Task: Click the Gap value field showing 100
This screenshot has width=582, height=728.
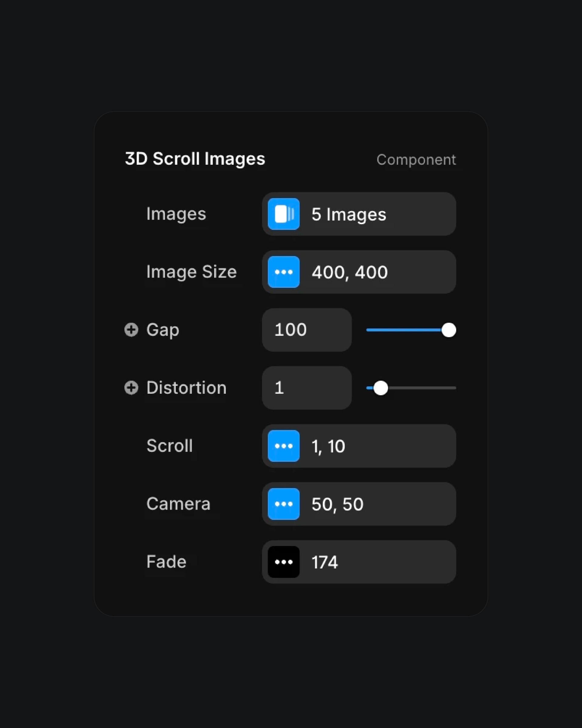Action: click(307, 330)
